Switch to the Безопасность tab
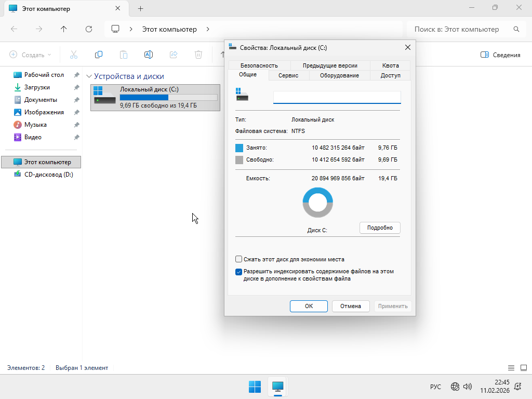The image size is (532, 399). pos(259,65)
